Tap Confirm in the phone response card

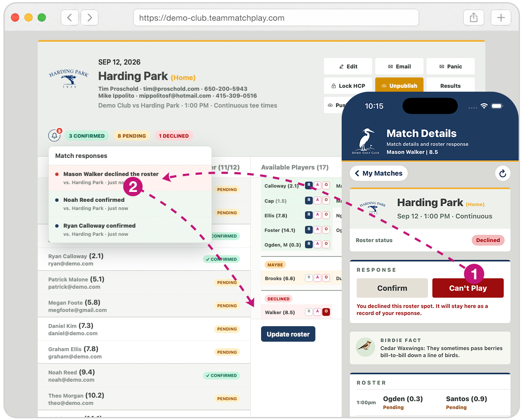[x=392, y=288]
